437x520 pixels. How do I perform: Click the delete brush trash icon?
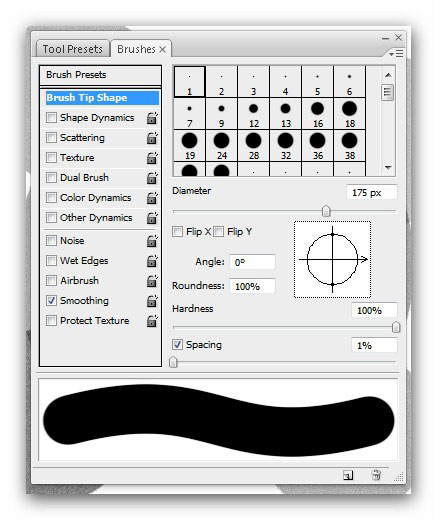[x=376, y=475]
